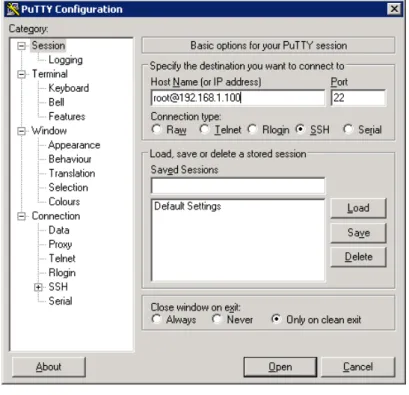Click the About button

coord(49,367)
